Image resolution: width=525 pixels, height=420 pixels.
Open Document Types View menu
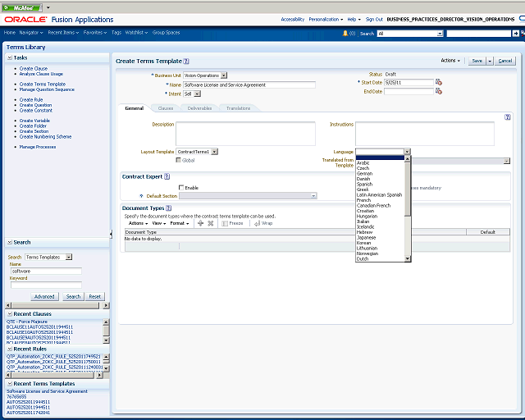159,223
